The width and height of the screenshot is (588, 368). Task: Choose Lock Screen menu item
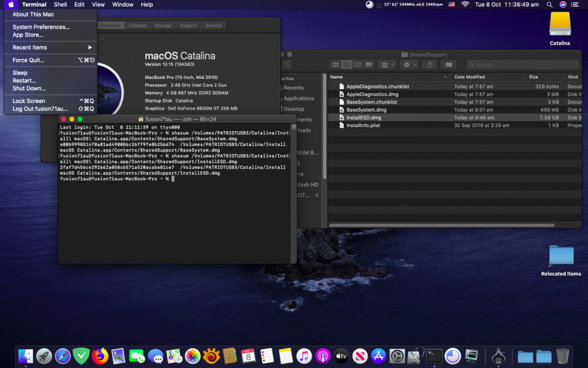coord(50,101)
